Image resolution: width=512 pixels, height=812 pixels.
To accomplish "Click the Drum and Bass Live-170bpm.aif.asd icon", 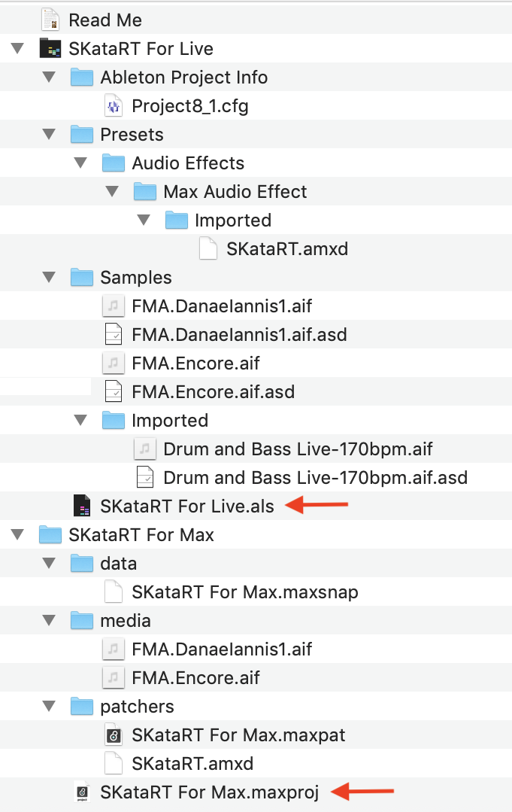I will pyautogui.click(x=144, y=478).
